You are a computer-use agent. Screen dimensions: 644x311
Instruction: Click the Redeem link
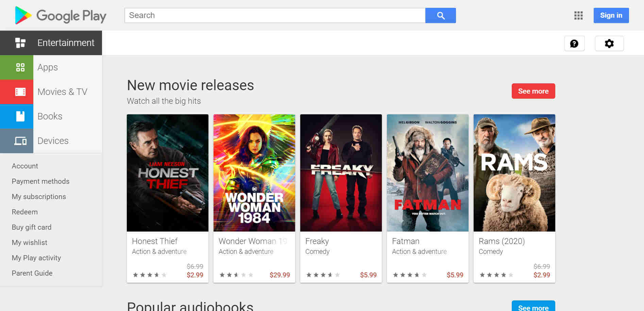pos(25,212)
